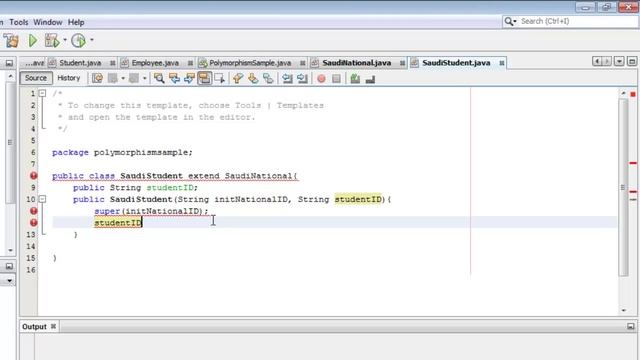
Task: Jump to the previous bookmark
Action: [238, 78]
